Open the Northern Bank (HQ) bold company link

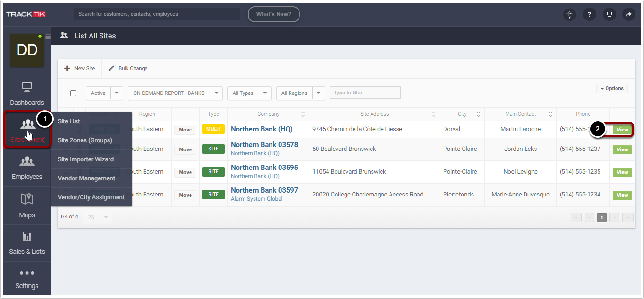pos(262,129)
